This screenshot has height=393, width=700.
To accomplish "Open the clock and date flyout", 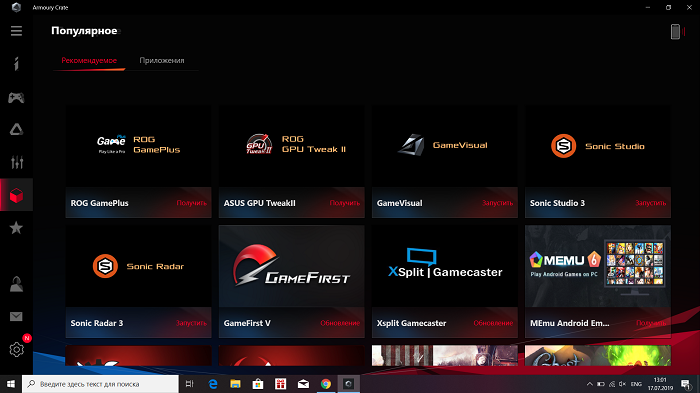I will click(660, 384).
